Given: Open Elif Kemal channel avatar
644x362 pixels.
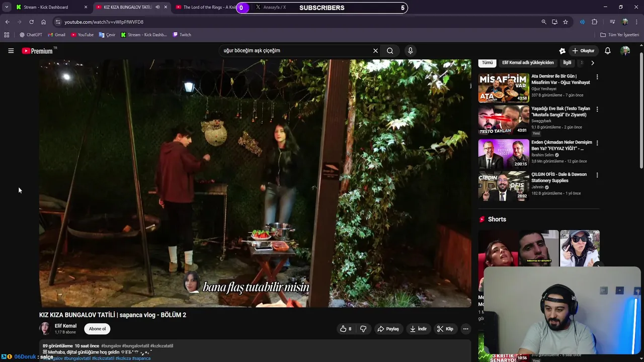Looking at the screenshot, I should tap(45, 329).
